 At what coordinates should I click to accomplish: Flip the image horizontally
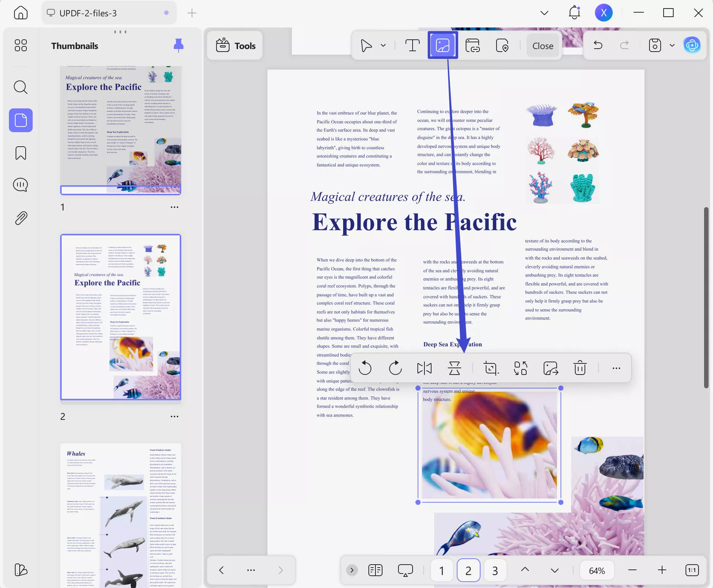point(424,368)
